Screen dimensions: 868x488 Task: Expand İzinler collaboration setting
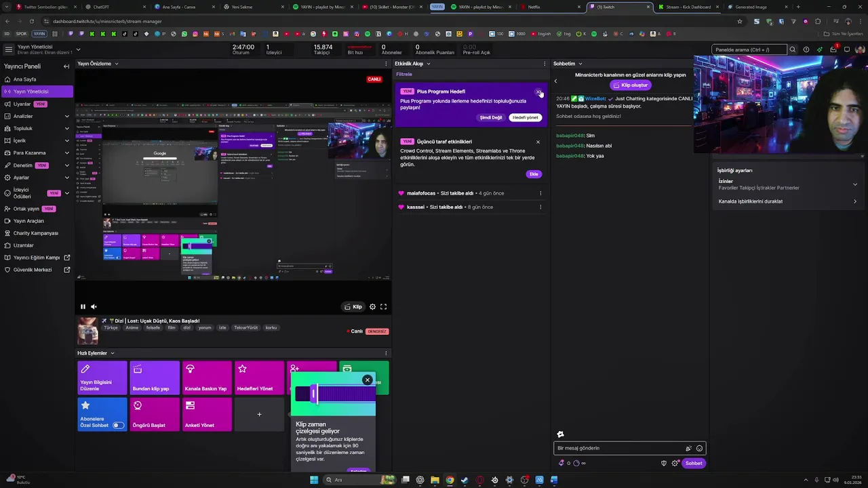(x=854, y=184)
